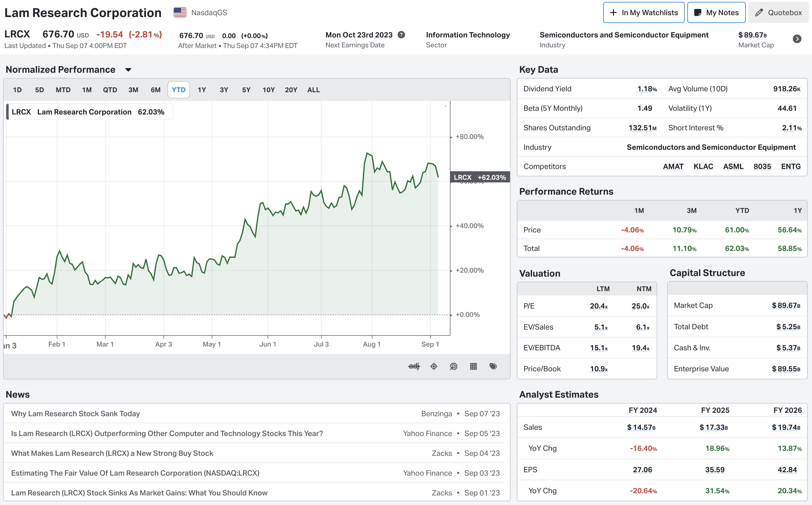Click FY 2024 EPS estimate 27.06
The height and width of the screenshot is (505, 812).
click(642, 470)
